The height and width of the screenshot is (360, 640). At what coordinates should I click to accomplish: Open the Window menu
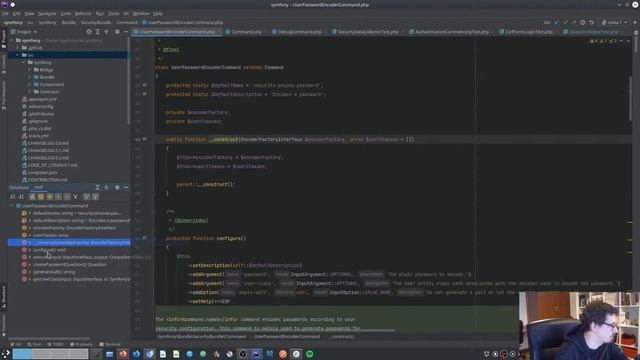141,13
